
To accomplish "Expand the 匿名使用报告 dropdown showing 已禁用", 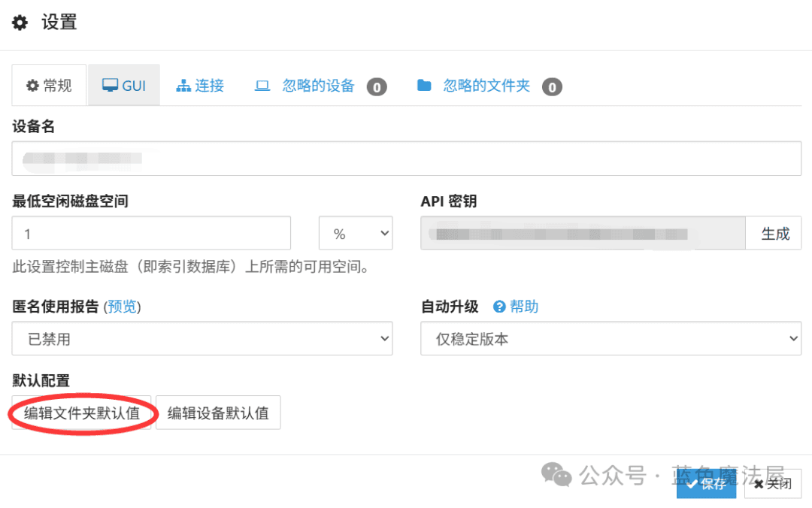I will click(202, 338).
